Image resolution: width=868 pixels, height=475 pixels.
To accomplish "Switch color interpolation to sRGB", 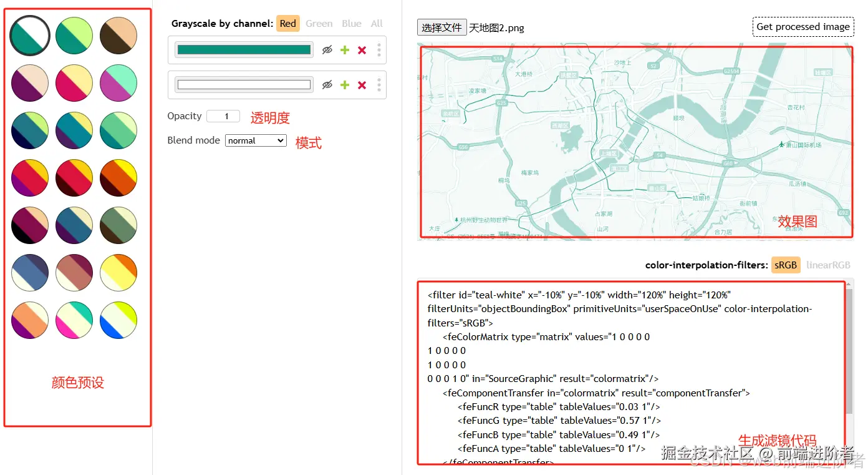I will [x=786, y=265].
